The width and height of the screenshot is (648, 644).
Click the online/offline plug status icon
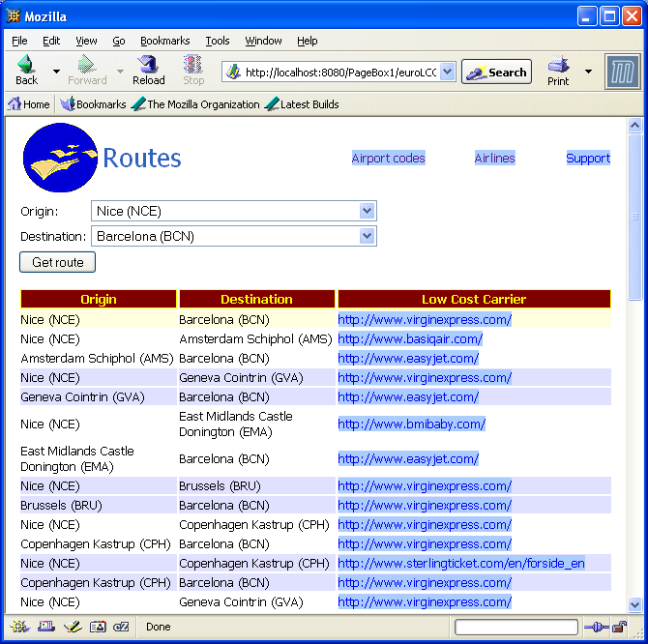pos(597,628)
